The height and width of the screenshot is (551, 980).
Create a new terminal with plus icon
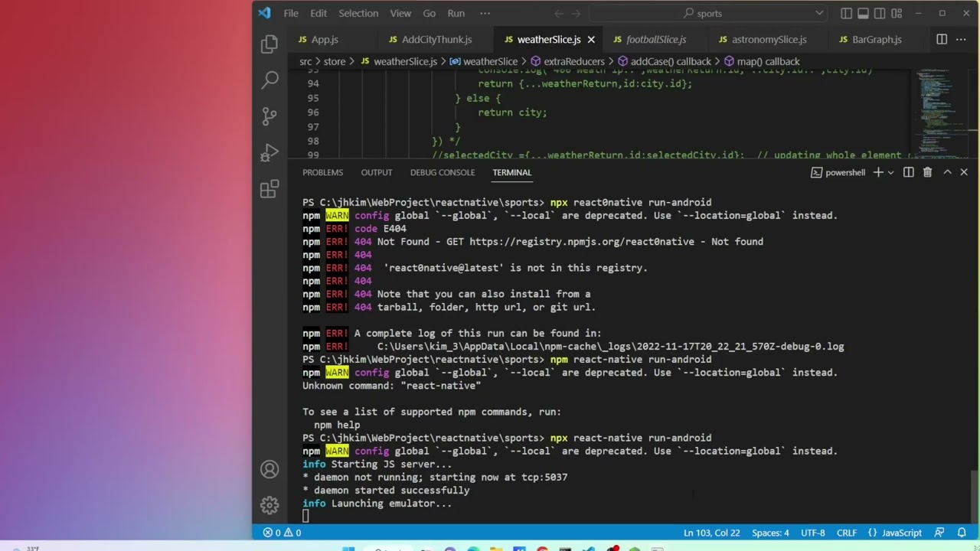point(878,172)
